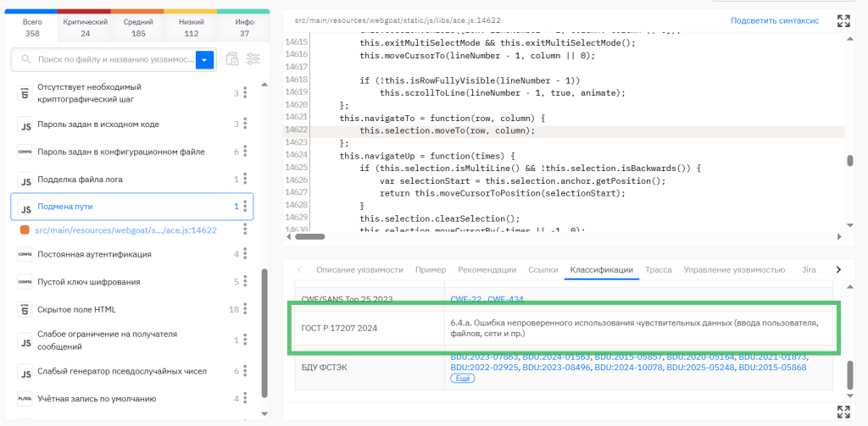Click the report checklist icon beside search

click(232, 60)
